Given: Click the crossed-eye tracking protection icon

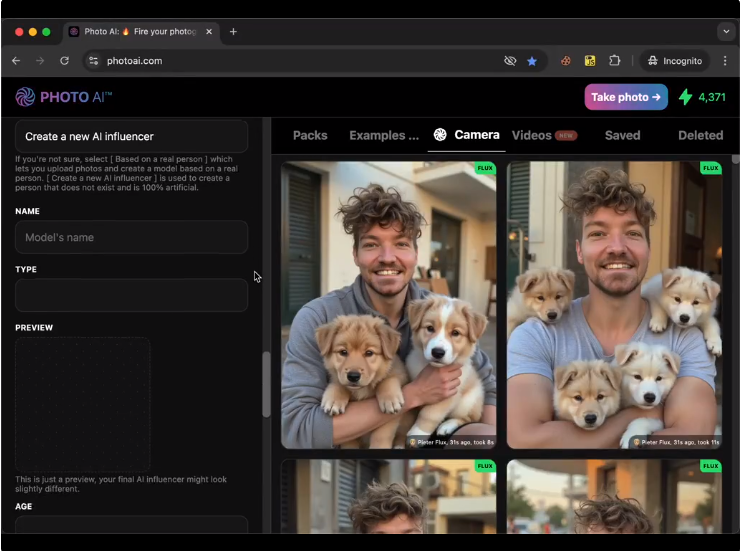Looking at the screenshot, I should pyautogui.click(x=510, y=61).
